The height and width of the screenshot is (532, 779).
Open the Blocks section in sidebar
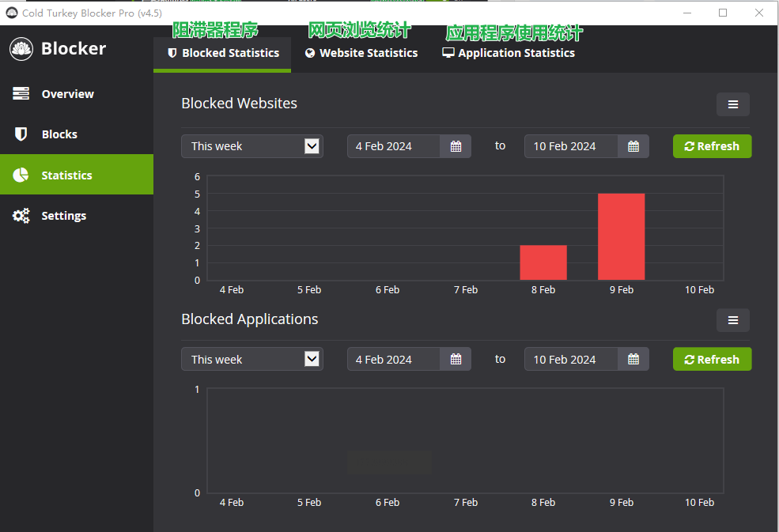59,134
